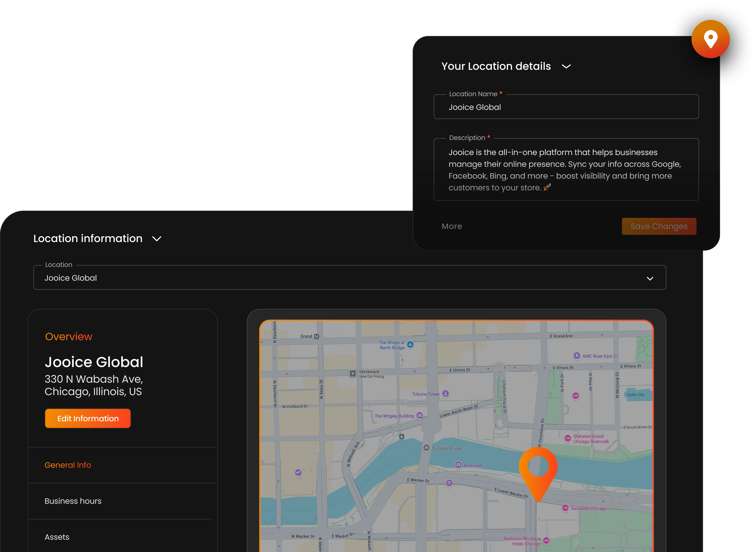Screen dimensions: 756x552
Task: Click the Grand metro station icon
Action: coord(316,336)
